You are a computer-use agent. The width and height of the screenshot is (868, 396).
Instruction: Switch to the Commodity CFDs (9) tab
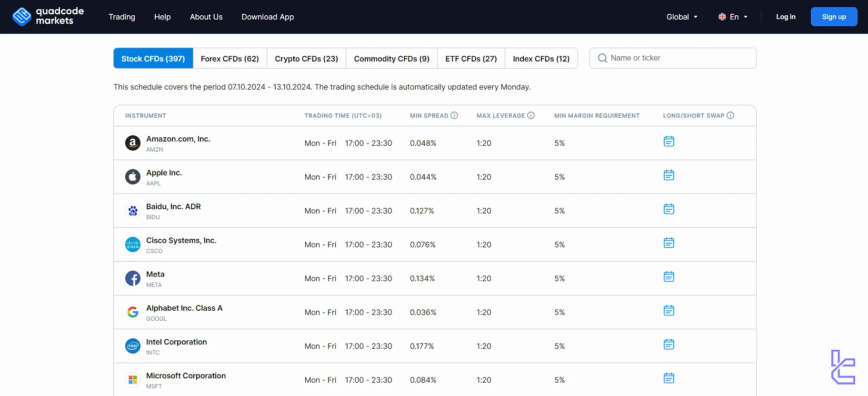(x=392, y=58)
